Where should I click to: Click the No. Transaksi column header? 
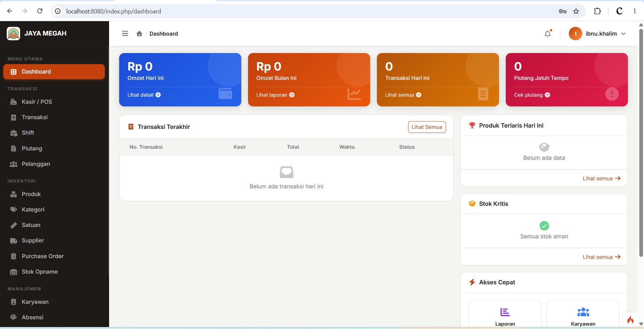click(x=146, y=147)
